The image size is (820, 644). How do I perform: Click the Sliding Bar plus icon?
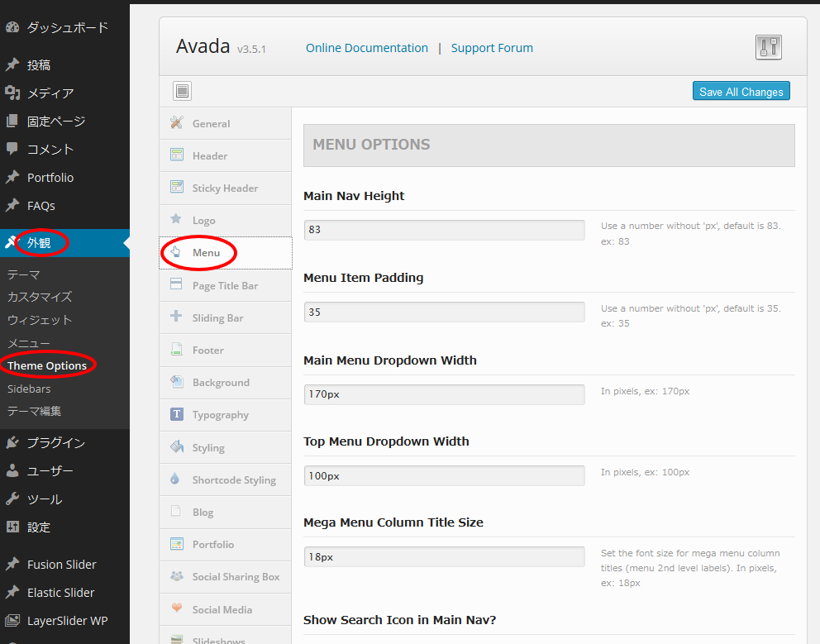coord(176,317)
